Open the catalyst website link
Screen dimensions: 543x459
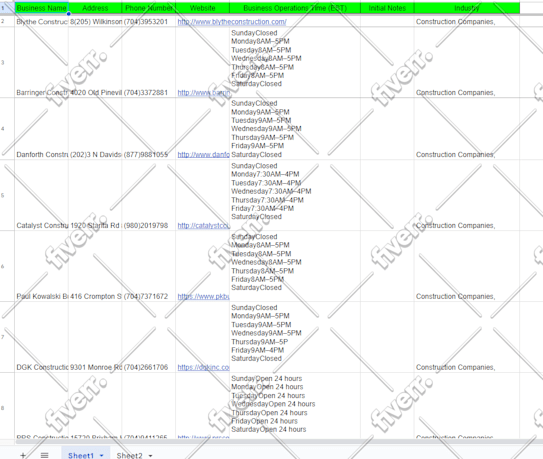(204, 226)
